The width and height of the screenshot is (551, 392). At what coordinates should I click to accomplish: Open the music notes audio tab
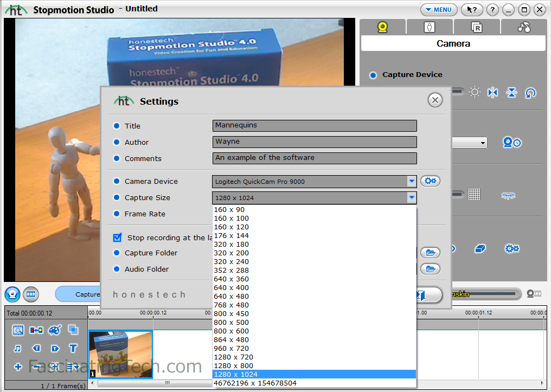(523, 27)
